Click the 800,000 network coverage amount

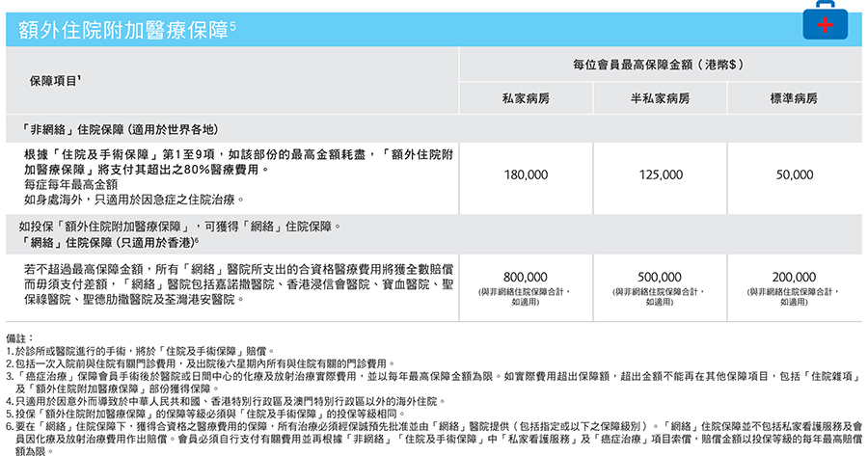pyautogui.click(x=526, y=276)
